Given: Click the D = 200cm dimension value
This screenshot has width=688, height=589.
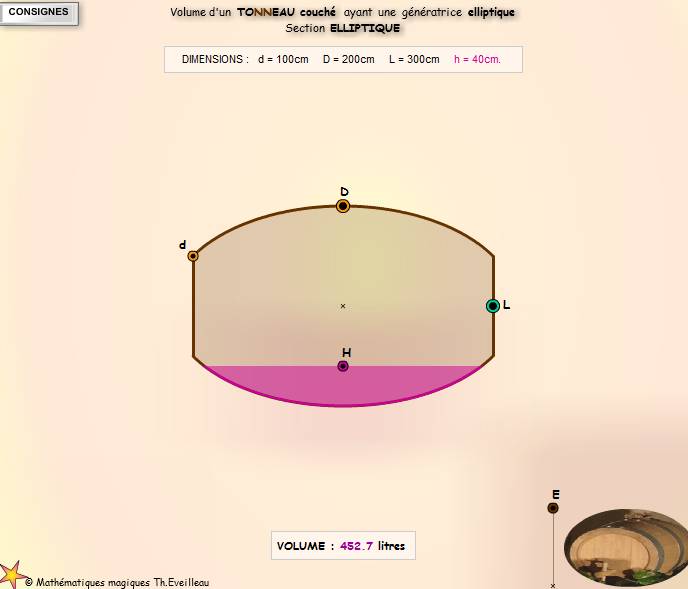Looking at the screenshot, I should pos(349,59).
